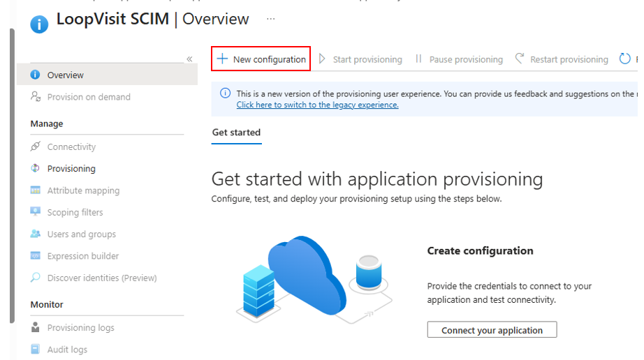Open Provisioning logs under Monitor
This screenshot has height=360, width=644.
[80, 328]
